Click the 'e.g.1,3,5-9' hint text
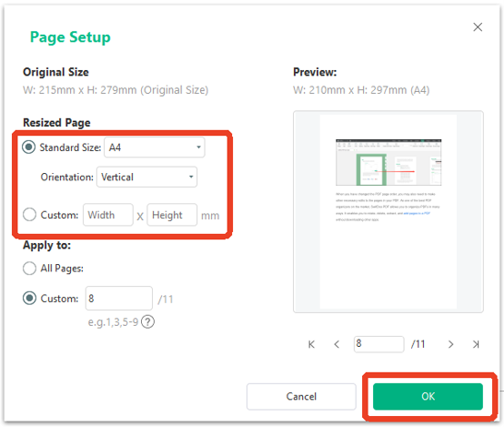Screen dimensions: 504x427 click(113, 322)
